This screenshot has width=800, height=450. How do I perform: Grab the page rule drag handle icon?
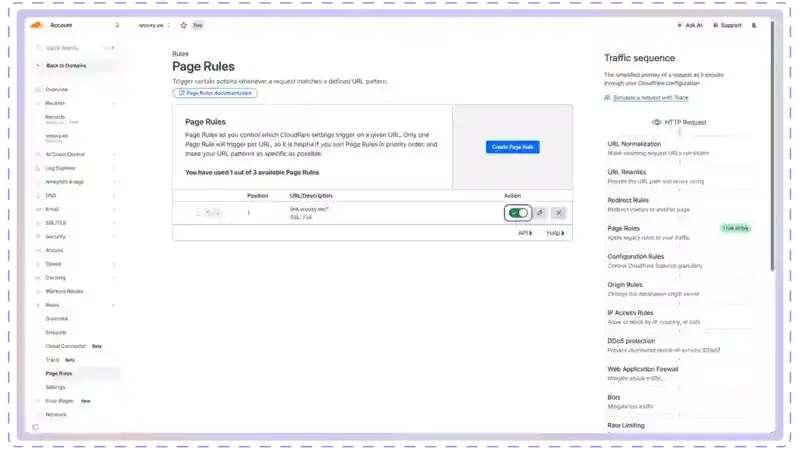[198, 213]
